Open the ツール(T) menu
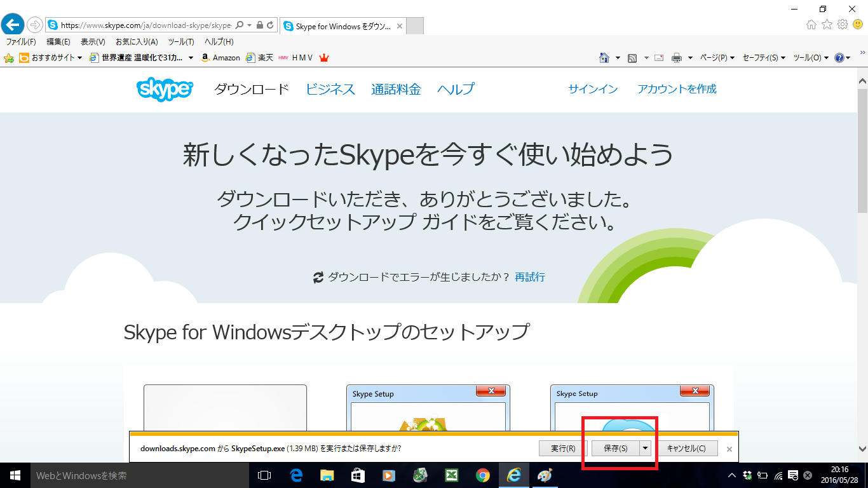The image size is (868, 488). point(181,42)
